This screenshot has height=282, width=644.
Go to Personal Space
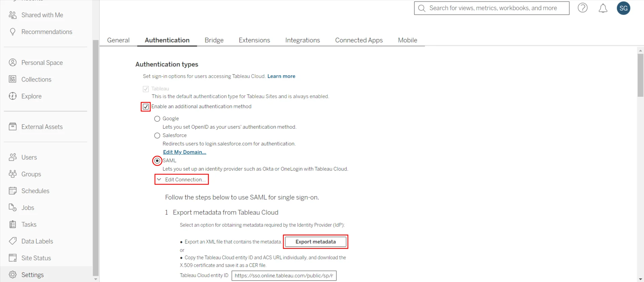tap(42, 62)
